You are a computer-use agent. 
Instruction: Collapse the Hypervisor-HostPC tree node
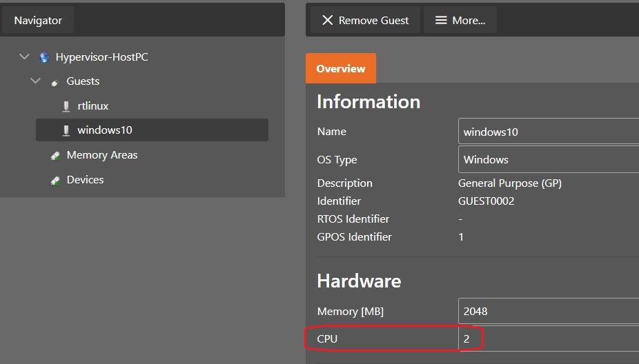(25, 57)
